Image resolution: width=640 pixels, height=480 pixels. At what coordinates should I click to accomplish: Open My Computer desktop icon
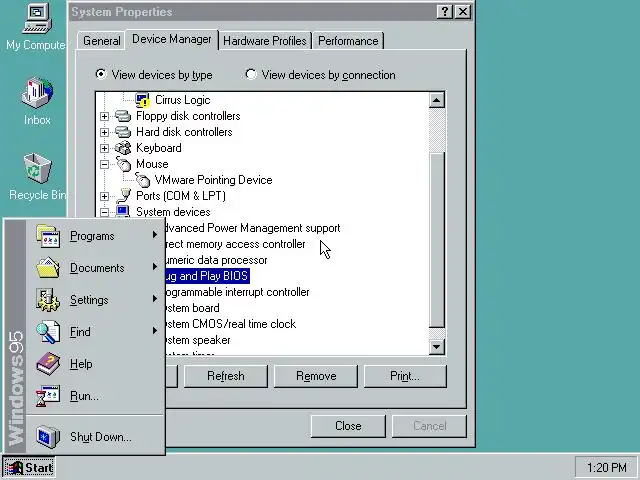point(37,19)
